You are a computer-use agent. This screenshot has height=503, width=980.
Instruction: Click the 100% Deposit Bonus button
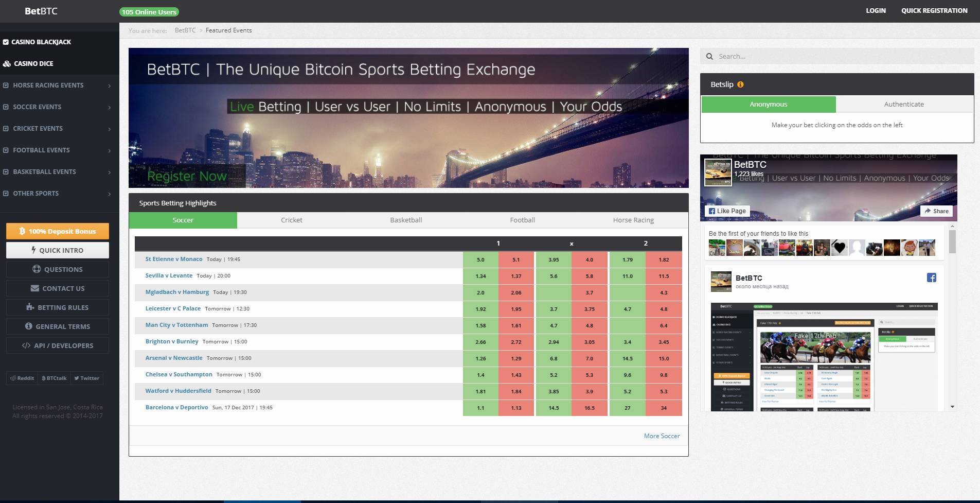pyautogui.click(x=58, y=231)
